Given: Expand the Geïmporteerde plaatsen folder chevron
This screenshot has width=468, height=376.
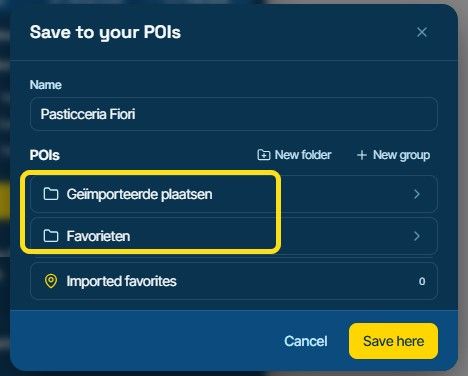Looking at the screenshot, I should [x=416, y=194].
